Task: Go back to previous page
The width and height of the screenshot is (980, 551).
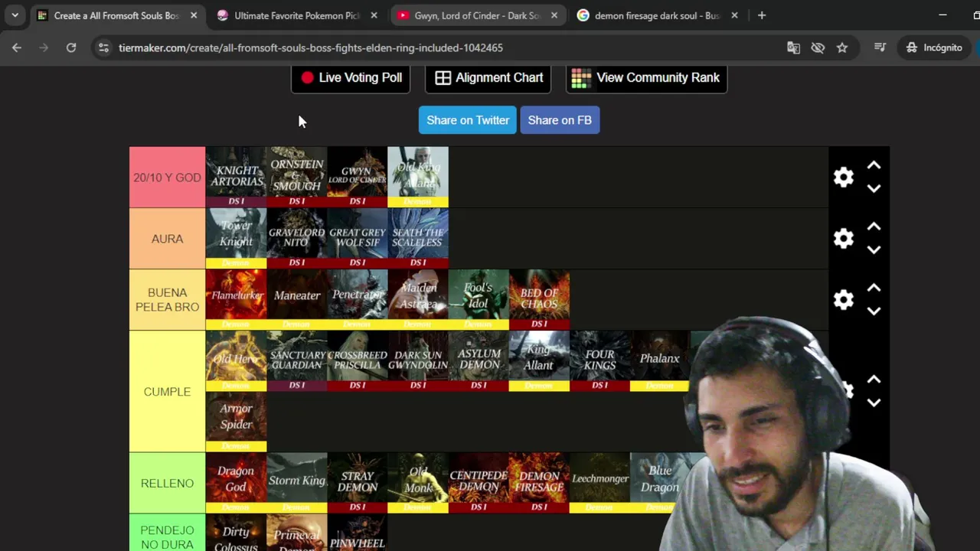Action: 17,47
